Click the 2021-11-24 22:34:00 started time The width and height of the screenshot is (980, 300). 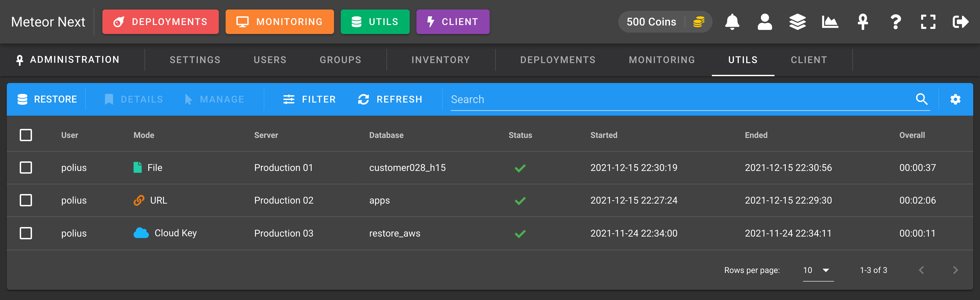point(634,233)
